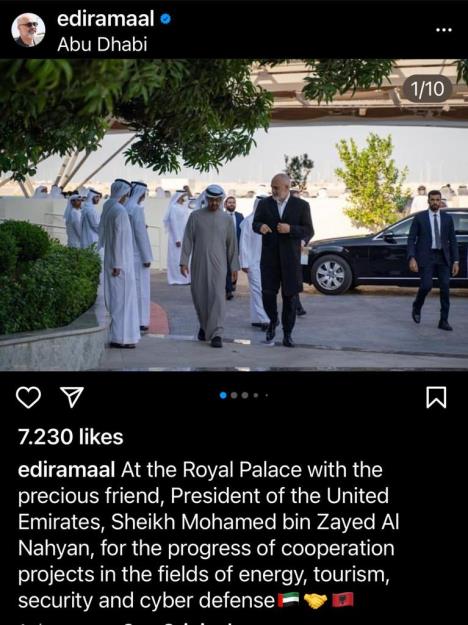
Task: Open the Abu Dhabi location tag
Action: click(x=102, y=44)
